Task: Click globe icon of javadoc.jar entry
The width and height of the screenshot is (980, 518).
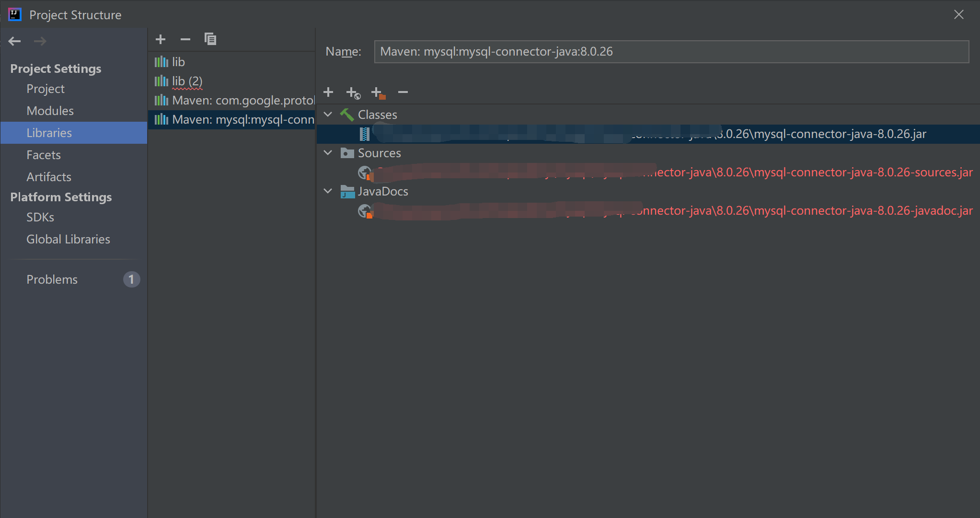Action: [x=365, y=211]
